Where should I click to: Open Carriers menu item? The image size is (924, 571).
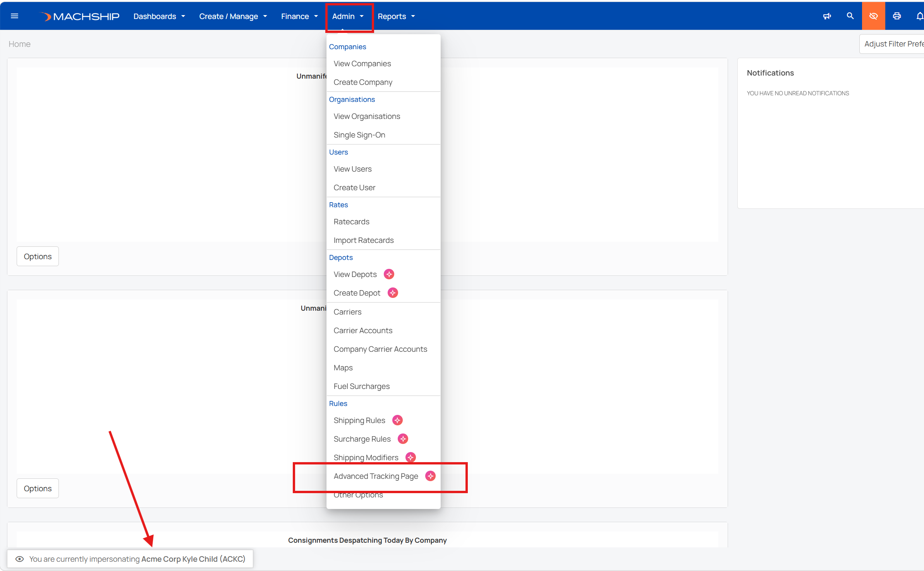click(x=383, y=312)
